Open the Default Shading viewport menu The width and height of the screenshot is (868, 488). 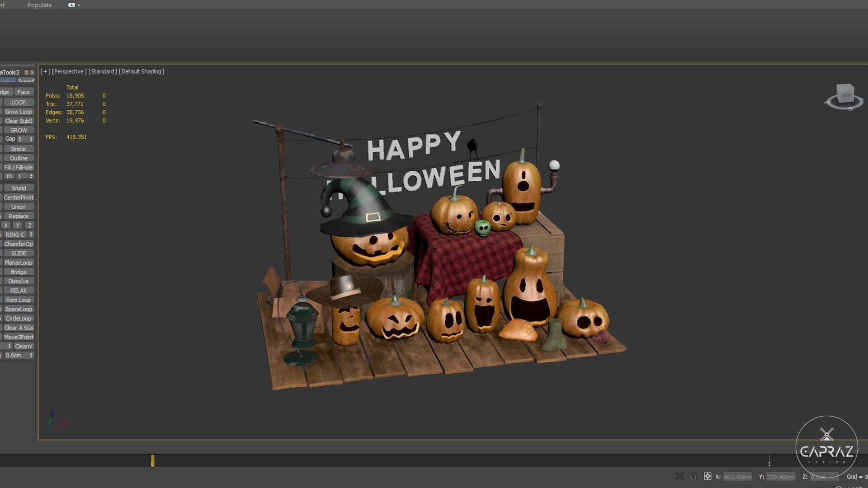pyautogui.click(x=142, y=71)
